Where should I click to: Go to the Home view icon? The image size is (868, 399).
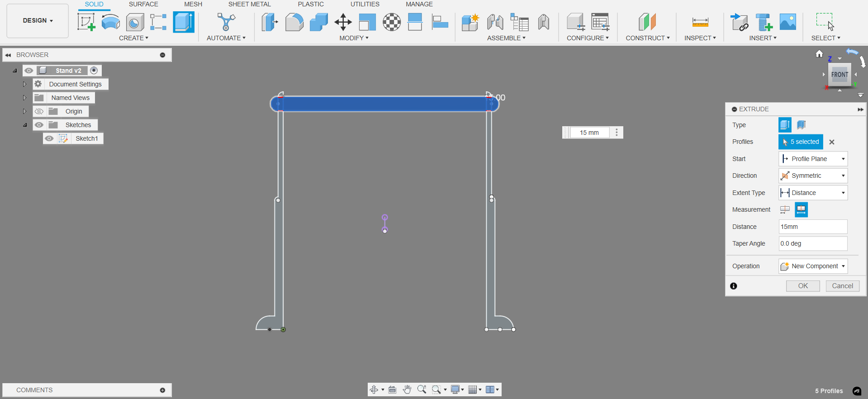(x=819, y=54)
